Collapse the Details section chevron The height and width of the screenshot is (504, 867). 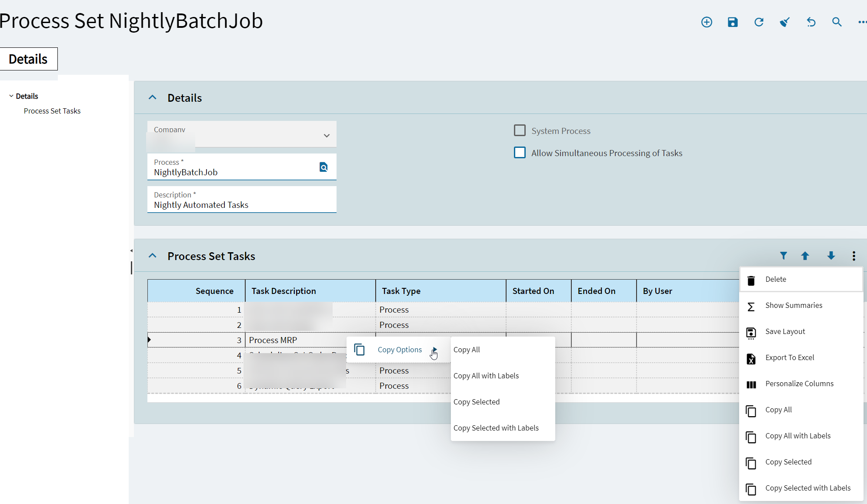(x=152, y=97)
